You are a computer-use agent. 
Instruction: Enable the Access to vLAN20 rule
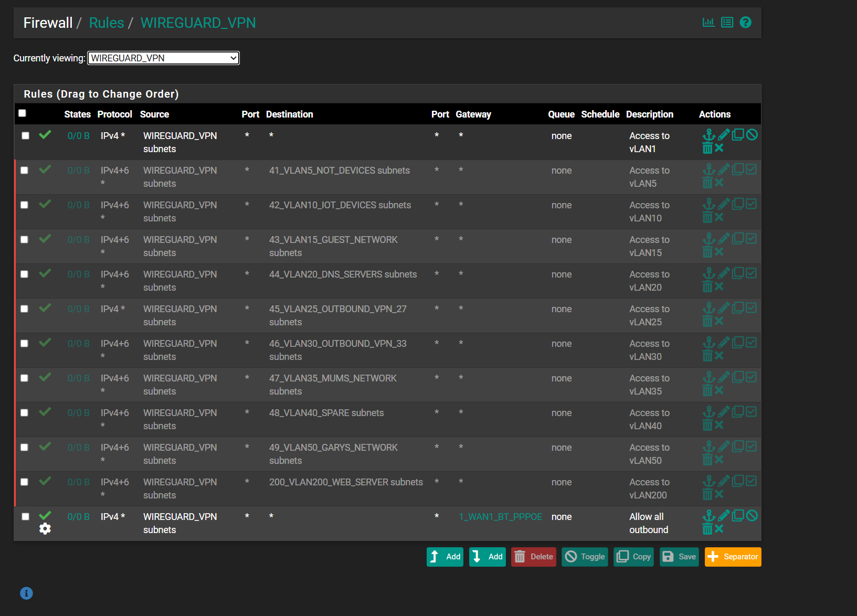coord(752,273)
